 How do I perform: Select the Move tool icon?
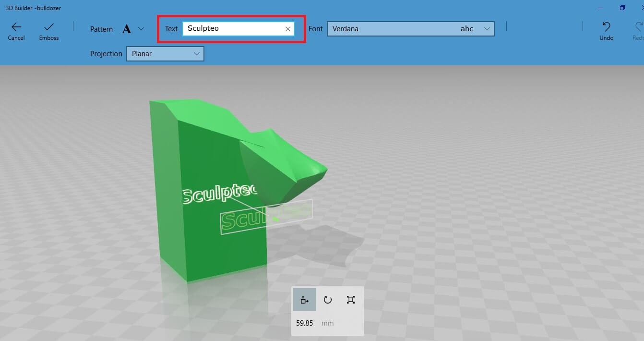(305, 300)
